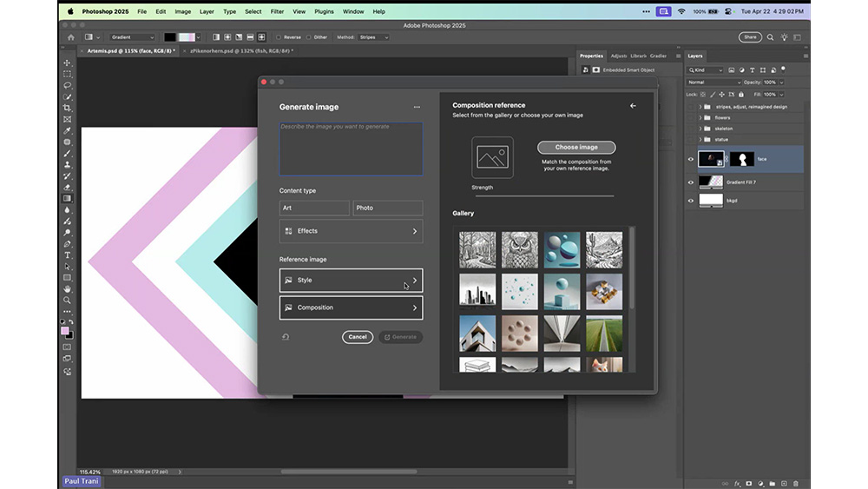Select the Brush tool
This screenshot has width=868, height=489.
point(67,154)
